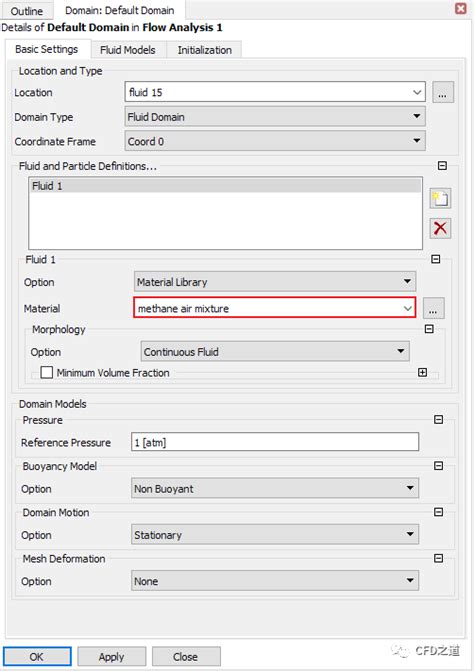
Task: Click the Reference Pressure input field
Action: [x=275, y=442]
